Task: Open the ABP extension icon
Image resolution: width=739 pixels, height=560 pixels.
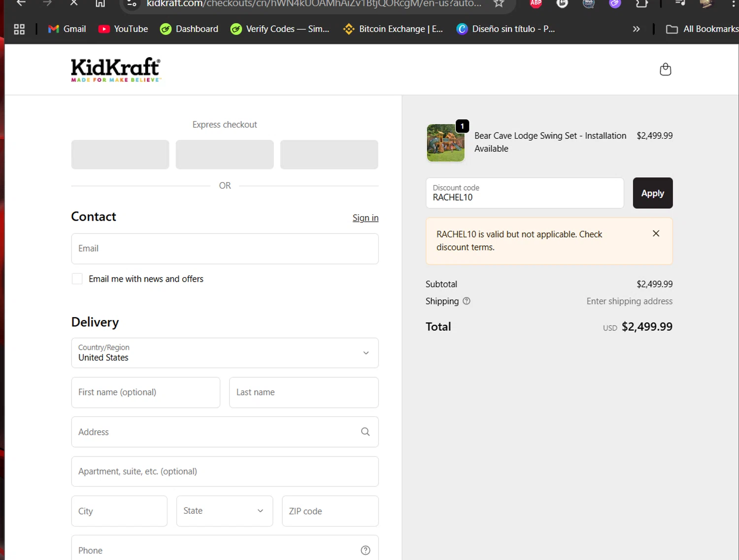Action: point(536,3)
